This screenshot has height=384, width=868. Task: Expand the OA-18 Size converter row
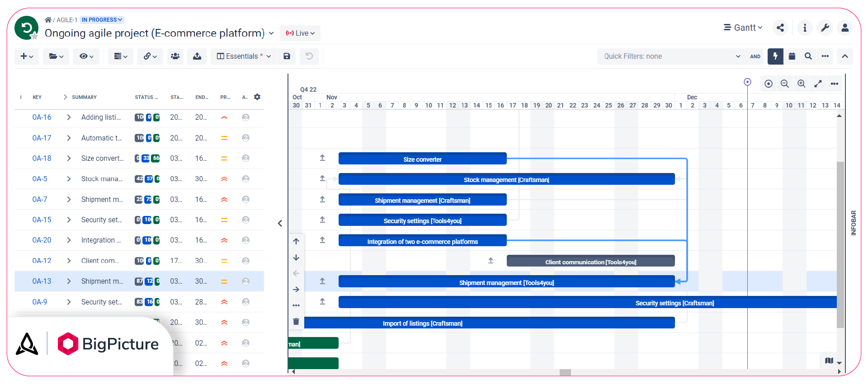coord(69,158)
